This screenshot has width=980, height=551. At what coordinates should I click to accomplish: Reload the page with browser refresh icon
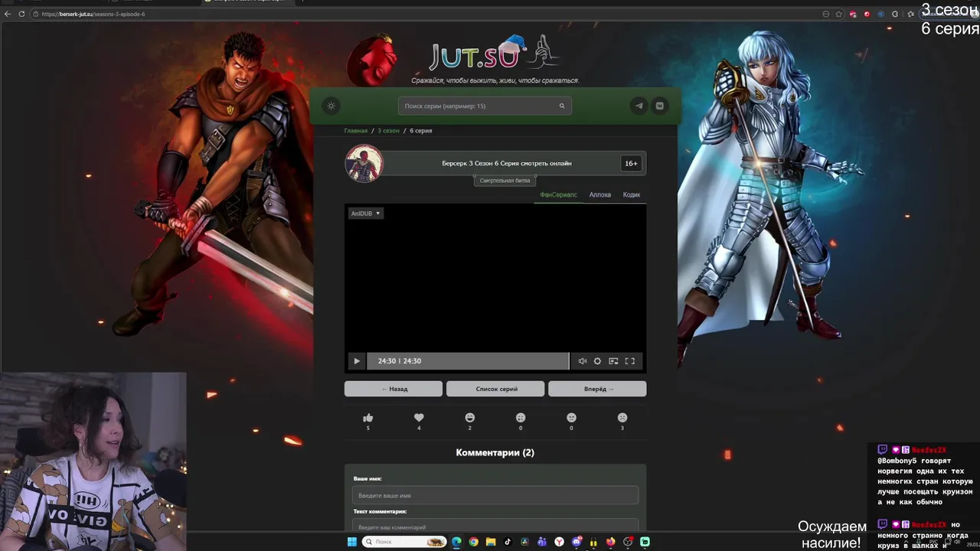[x=21, y=14]
